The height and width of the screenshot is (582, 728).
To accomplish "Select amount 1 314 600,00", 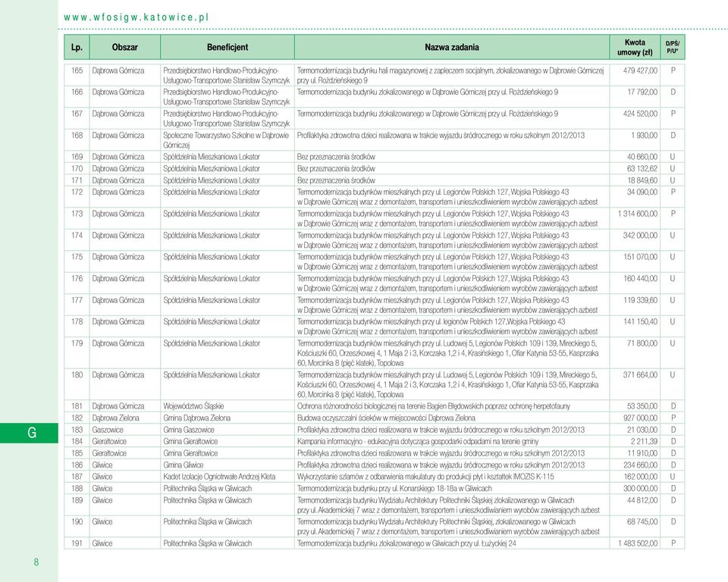I will pos(638,214).
